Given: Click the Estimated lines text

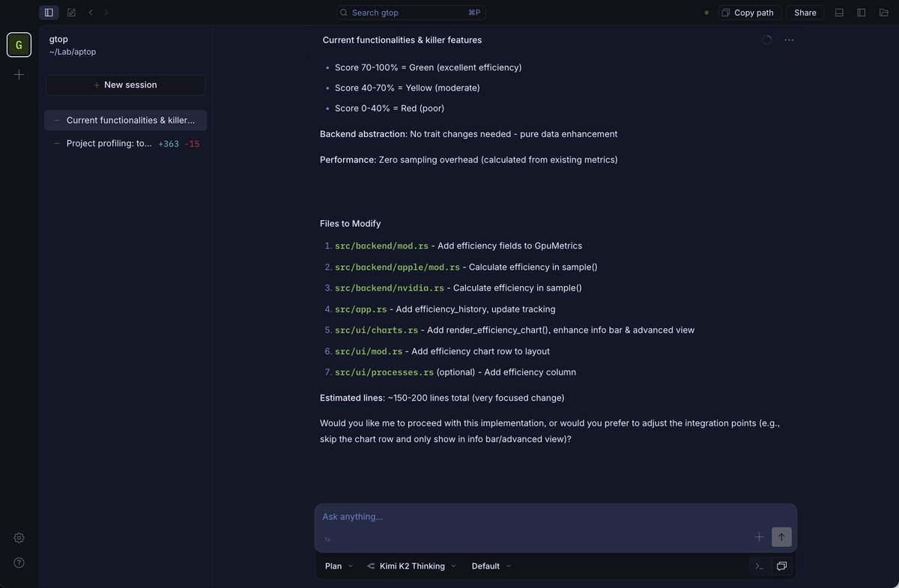Looking at the screenshot, I should pos(442,398).
